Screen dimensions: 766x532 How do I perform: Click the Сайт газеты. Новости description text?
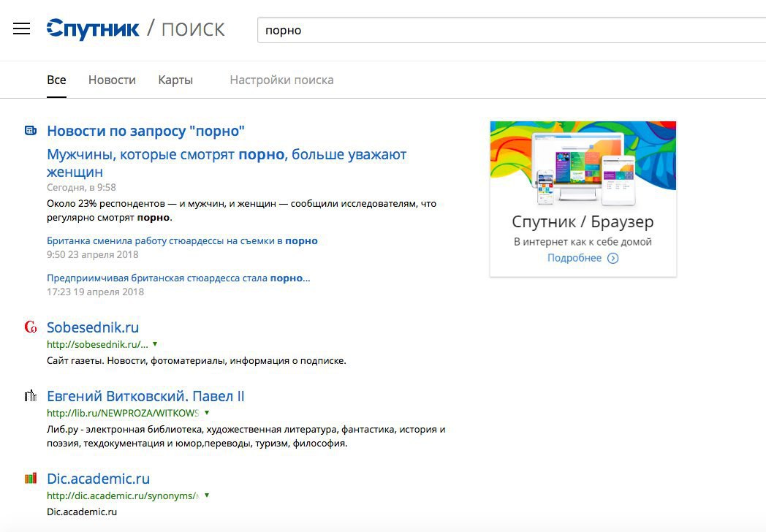click(x=197, y=361)
